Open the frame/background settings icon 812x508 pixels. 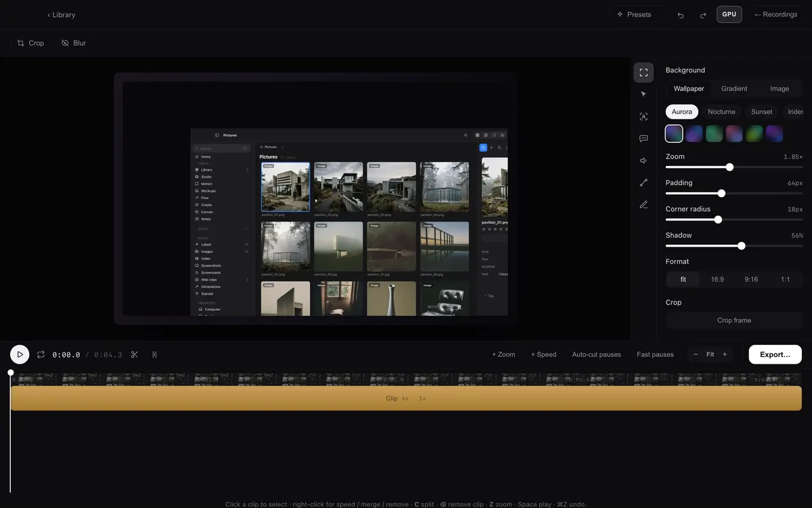tap(644, 72)
